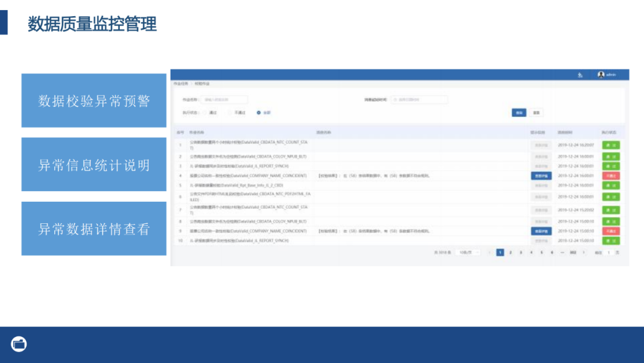Click the 数据校验异常预警 box
Screen dimensions: 644x363
(x=94, y=101)
